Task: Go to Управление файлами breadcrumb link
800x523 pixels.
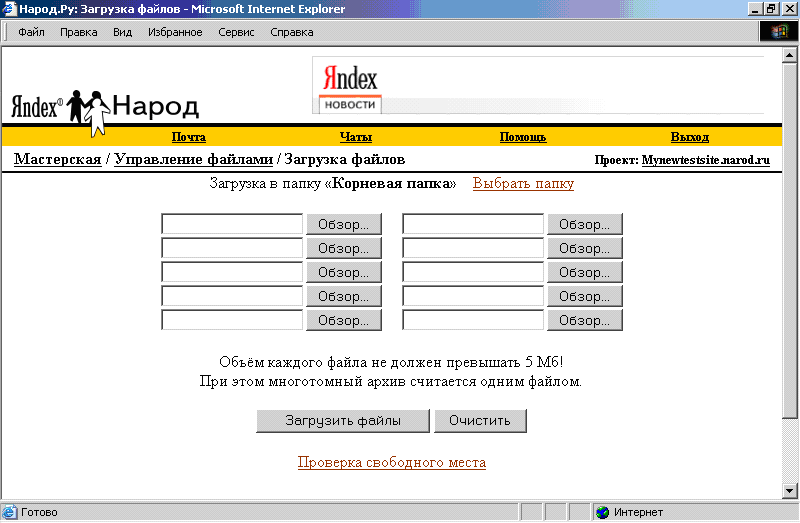Action: (x=193, y=159)
